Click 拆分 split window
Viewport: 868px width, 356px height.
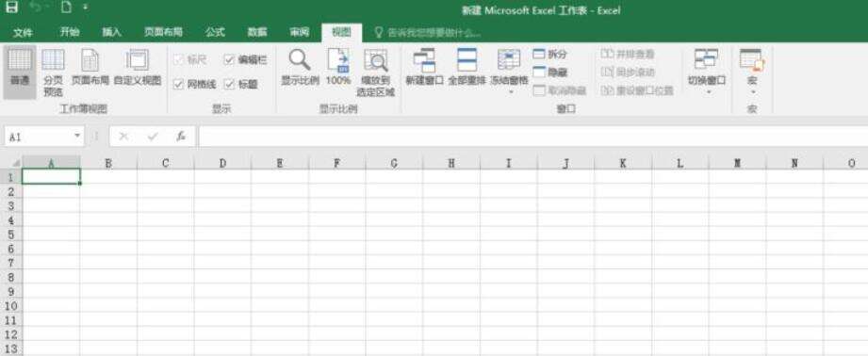tap(550, 55)
